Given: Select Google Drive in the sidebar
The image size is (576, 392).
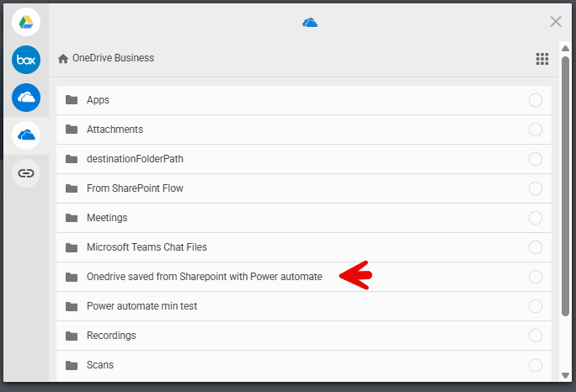Looking at the screenshot, I should (26, 21).
